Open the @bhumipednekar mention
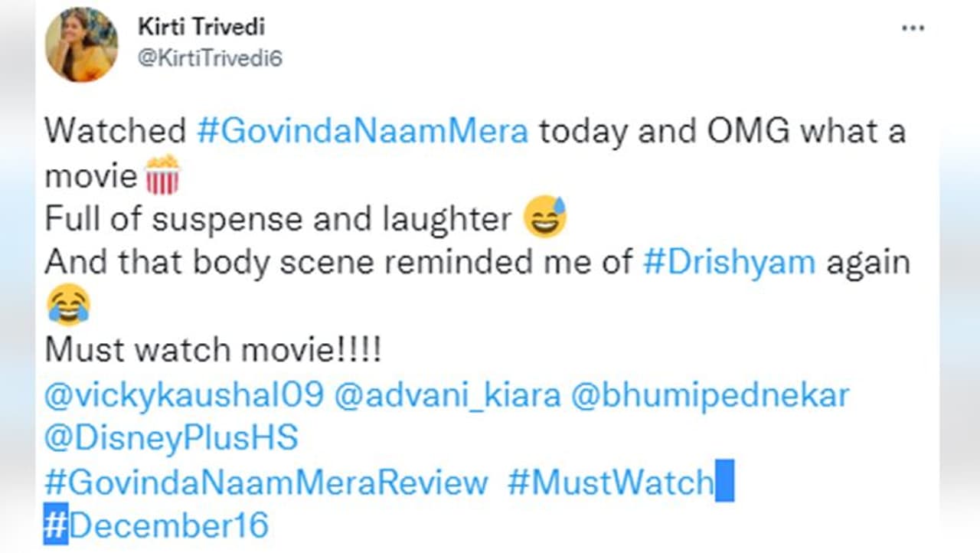The height and width of the screenshot is (553, 980). 710,395
